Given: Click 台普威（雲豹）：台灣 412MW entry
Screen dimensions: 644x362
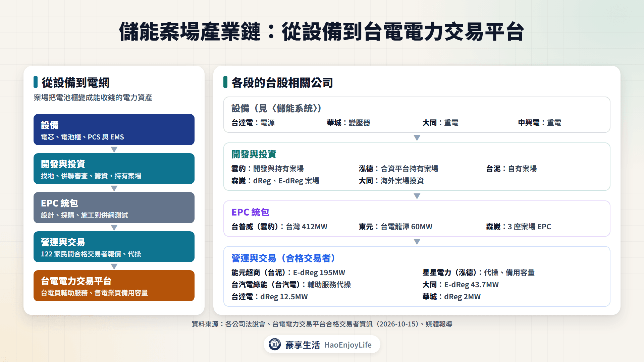Looking at the screenshot, I should 279,227.
